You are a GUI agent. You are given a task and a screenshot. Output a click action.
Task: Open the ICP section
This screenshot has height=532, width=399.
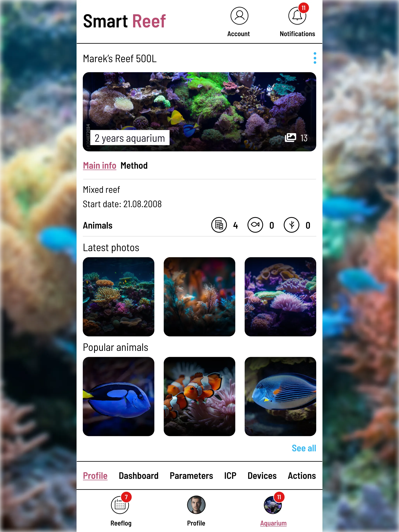pos(230,476)
